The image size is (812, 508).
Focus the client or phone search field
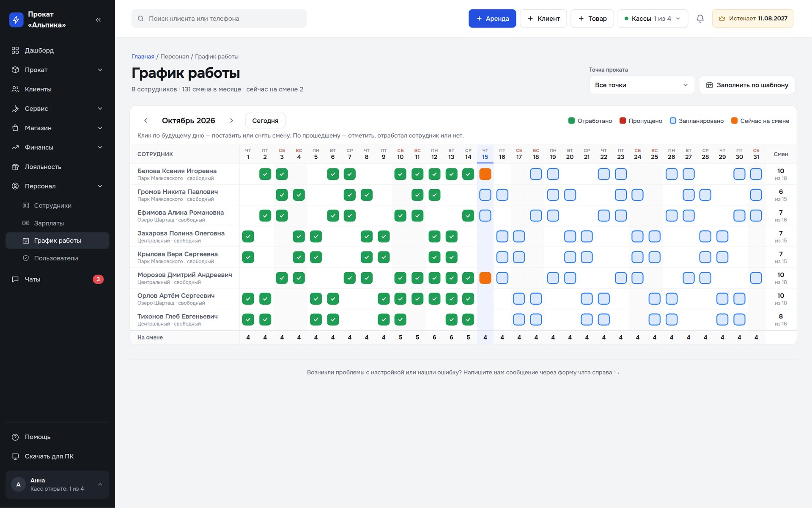[x=219, y=19]
